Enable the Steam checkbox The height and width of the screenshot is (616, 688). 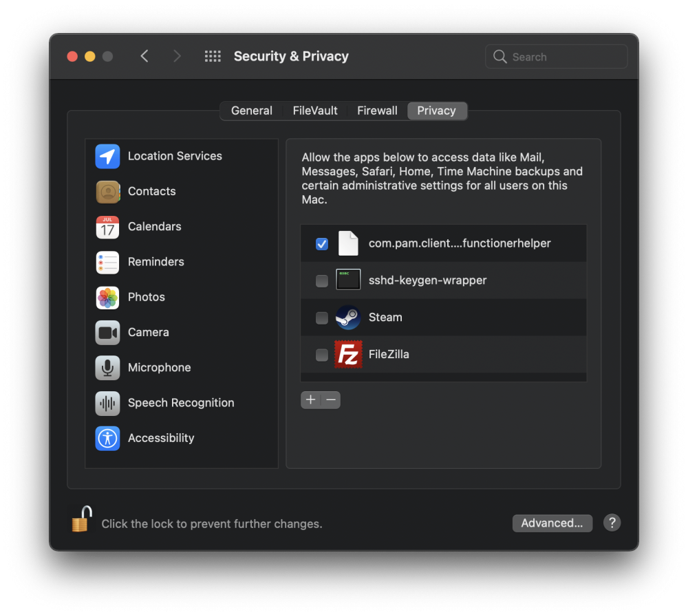[x=321, y=318]
